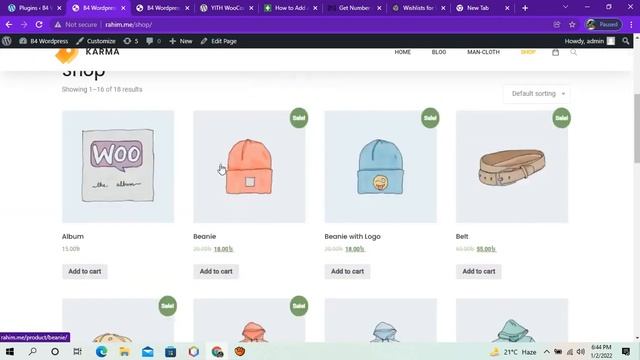Image resolution: width=640 pixels, height=360 pixels.
Task: Click the address bar URL field
Action: click(x=302, y=24)
